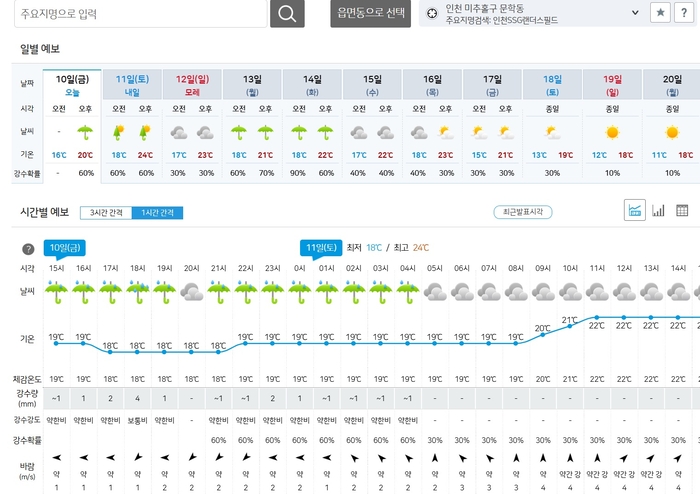The height and width of the screenshot is (494, 700).
Task: Click the hourly forecast help icon
Action: [28, 249]
